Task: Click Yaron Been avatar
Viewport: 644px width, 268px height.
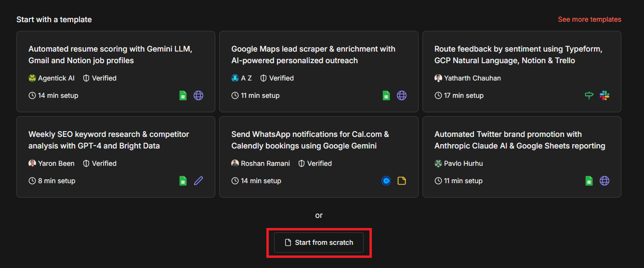Action: click(x=32, y=163)
